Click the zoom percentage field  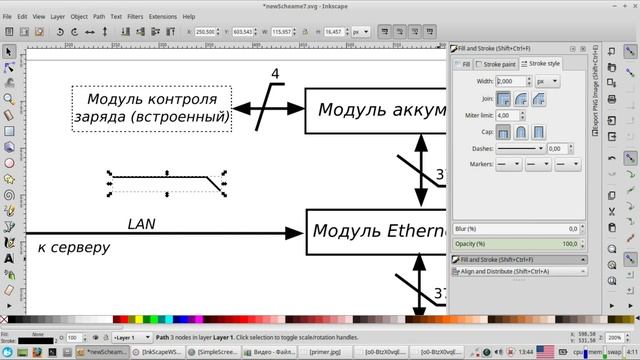pyautogui.click(x=615, y=338)
